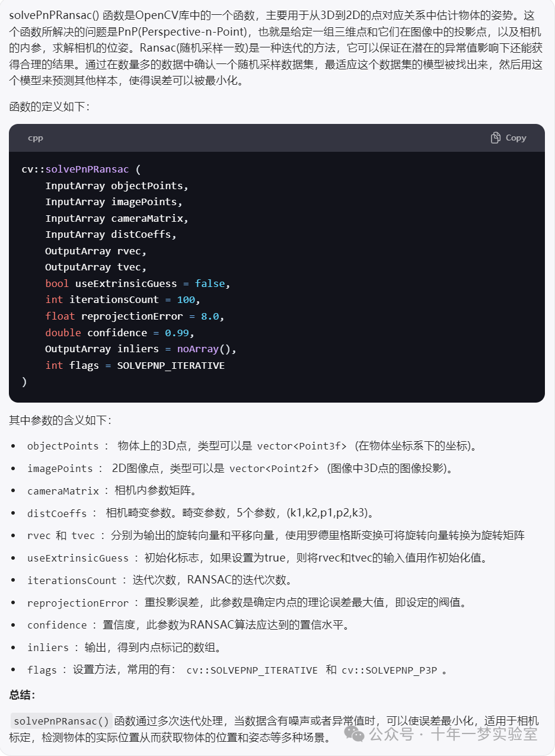The height and width of the screenshot is (756, 555).
Task: Click the highlighted solvePnPRansac() in summary
Action: pos(62,721)
